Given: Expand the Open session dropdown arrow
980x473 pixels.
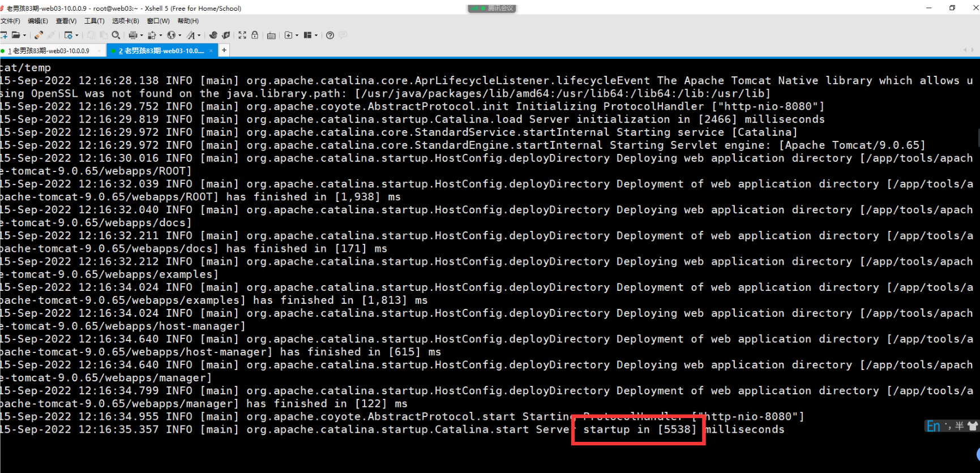Looking at the screenshot, I should click(24, 35).
